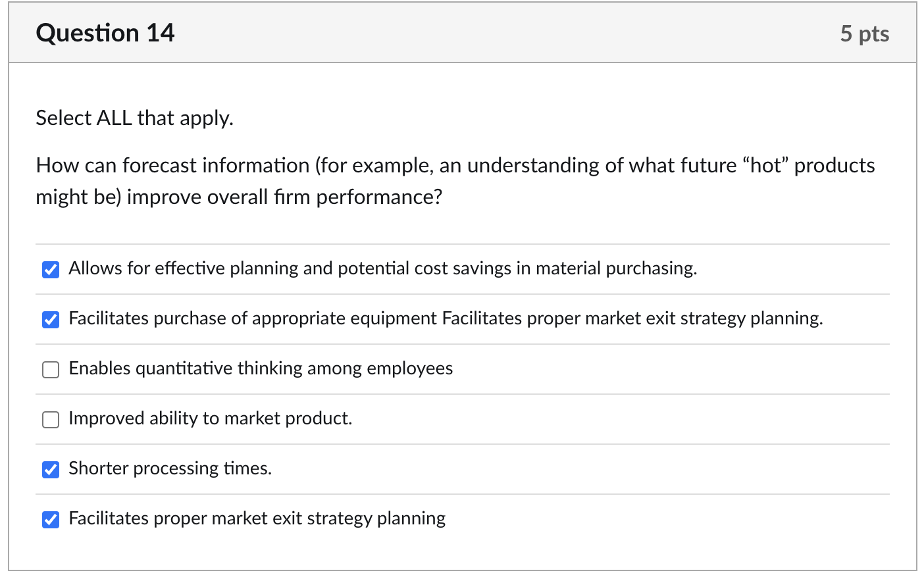The height and width of the screenshot is (579, 924).
Task: Click the 'Improved ability to market product.' label text
Action: point(210,418)
